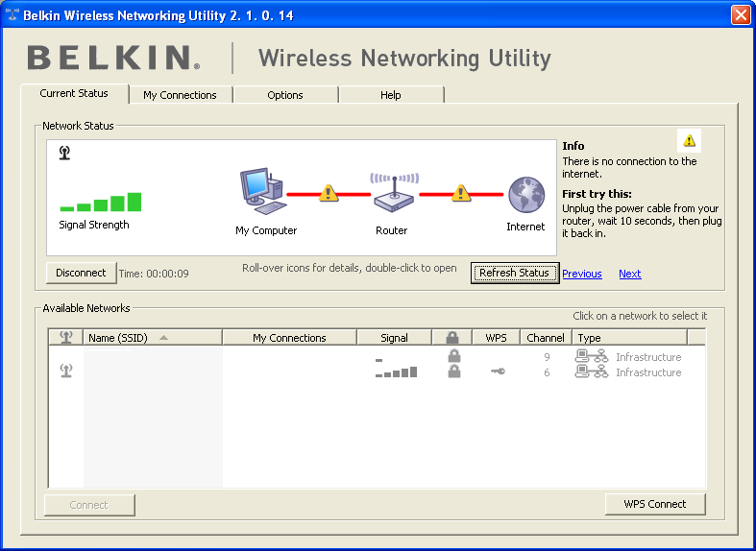Viewport: 756px width, 551px height.
Task: Click the grayed-out Connect button
Action: pyautogui.click(x=89, y=505)
